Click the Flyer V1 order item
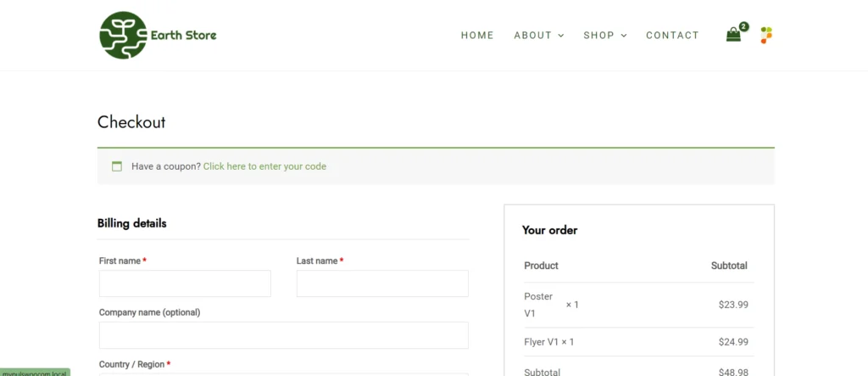The image size is (868, 376). (548, 342)
